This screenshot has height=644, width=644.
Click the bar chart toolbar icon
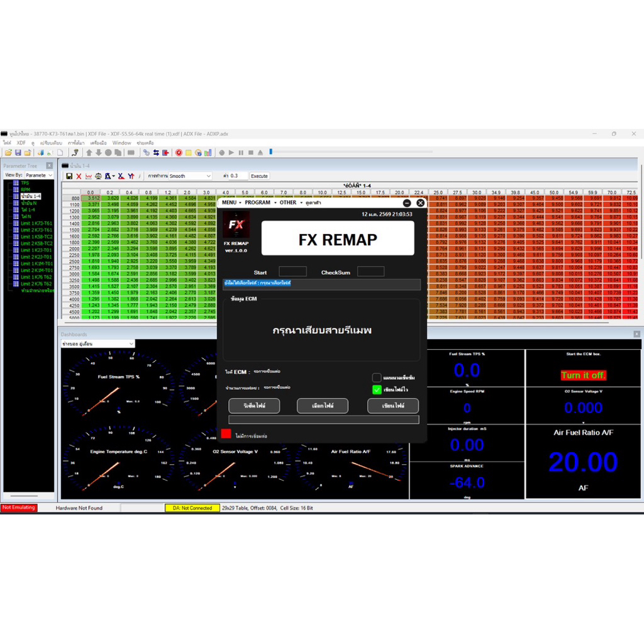pyautogui.click(x=208, y=153)
